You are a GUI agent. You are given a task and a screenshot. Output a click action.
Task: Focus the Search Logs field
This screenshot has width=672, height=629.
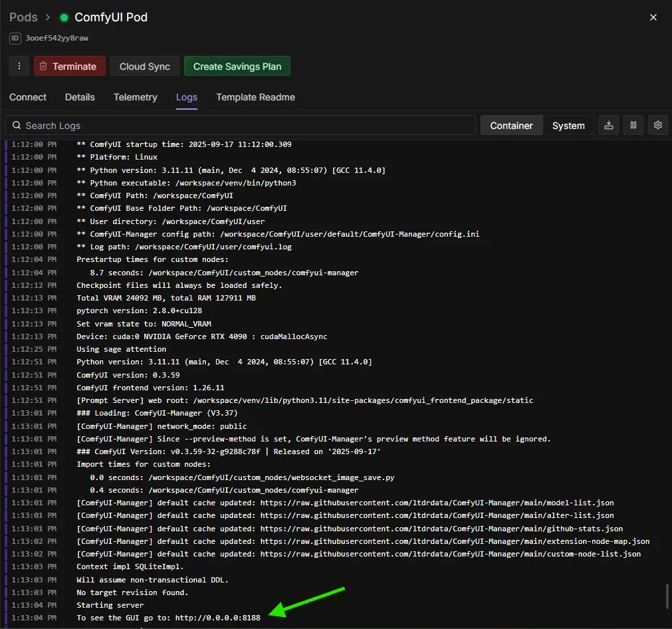[240, 125]
